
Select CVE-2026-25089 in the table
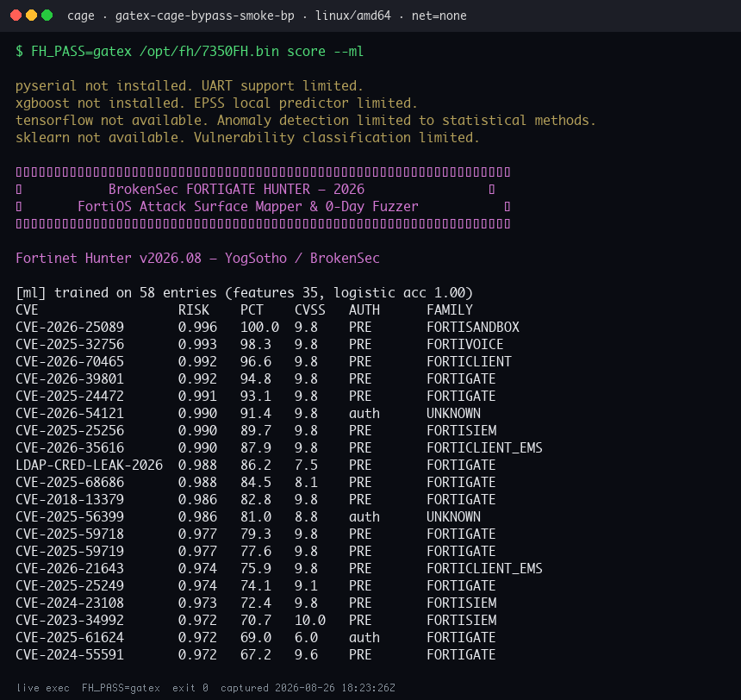pyautogui.click(x=70, y=327)
